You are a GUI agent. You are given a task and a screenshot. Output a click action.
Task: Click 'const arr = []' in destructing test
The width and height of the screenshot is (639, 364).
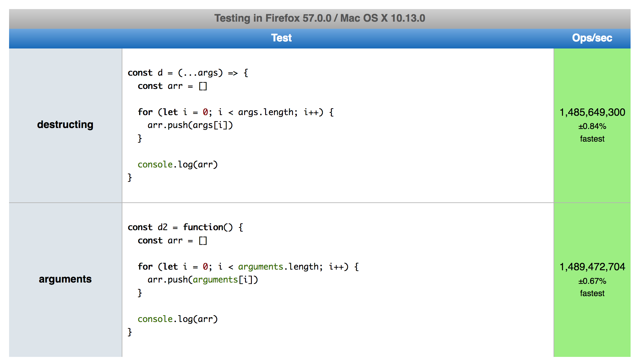[172, 86]
